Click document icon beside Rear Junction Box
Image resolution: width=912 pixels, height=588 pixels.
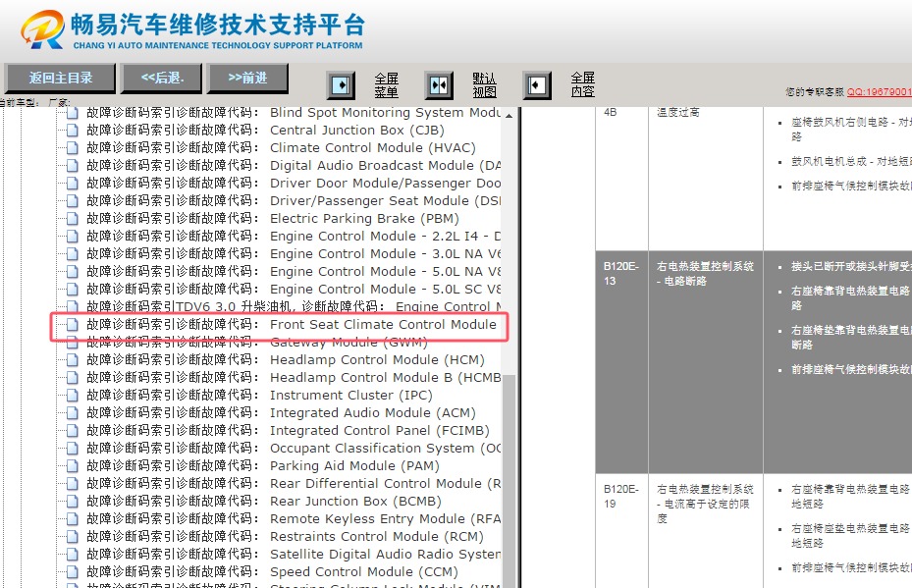pyautogui.click(x=72, y=502)
